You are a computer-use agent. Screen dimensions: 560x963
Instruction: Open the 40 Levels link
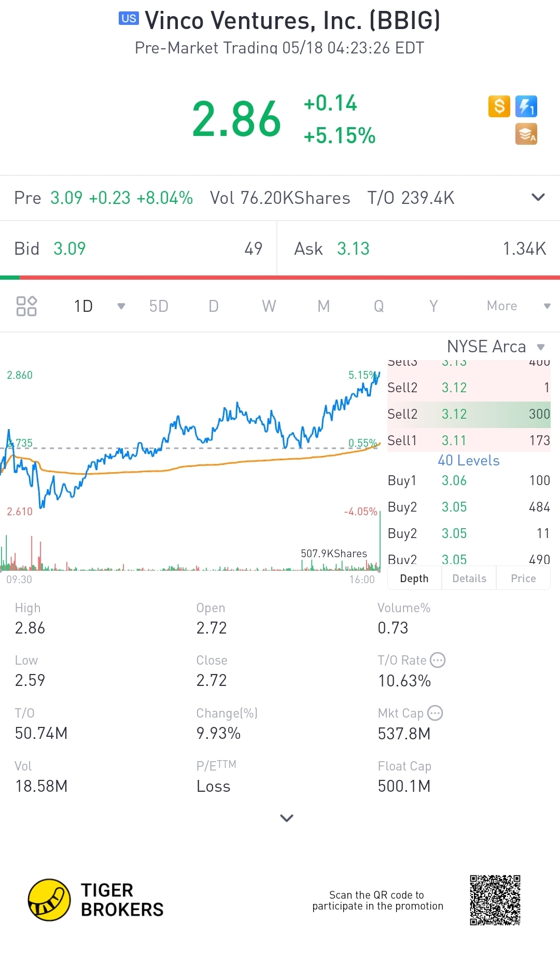pyautogui.click(x=469, y=461)
